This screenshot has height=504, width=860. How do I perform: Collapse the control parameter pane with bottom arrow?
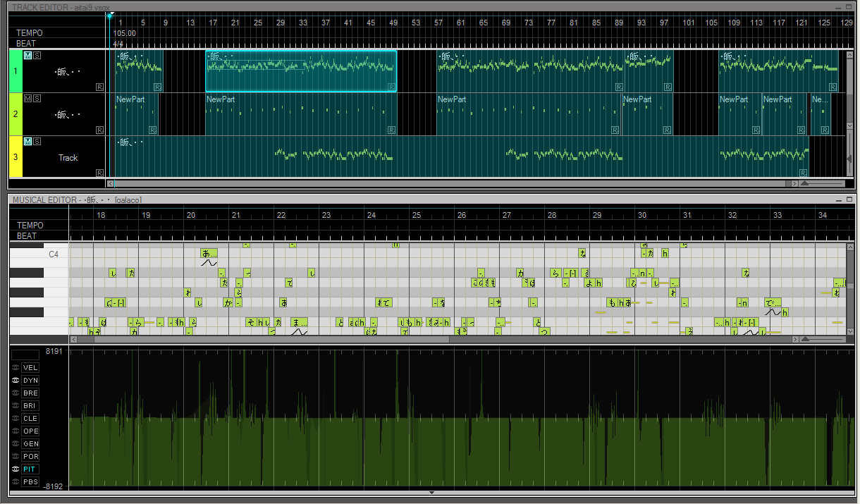pos(431,493)
